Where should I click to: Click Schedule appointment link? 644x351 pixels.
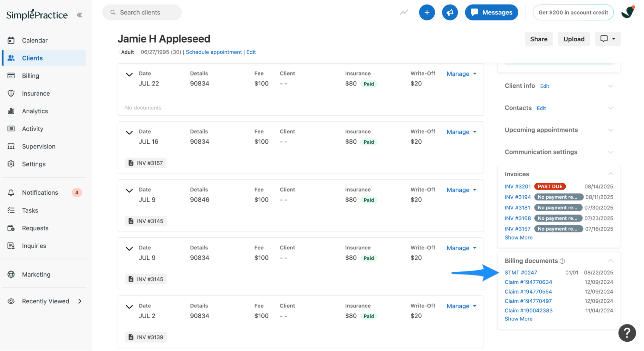(x=214, y=52)
